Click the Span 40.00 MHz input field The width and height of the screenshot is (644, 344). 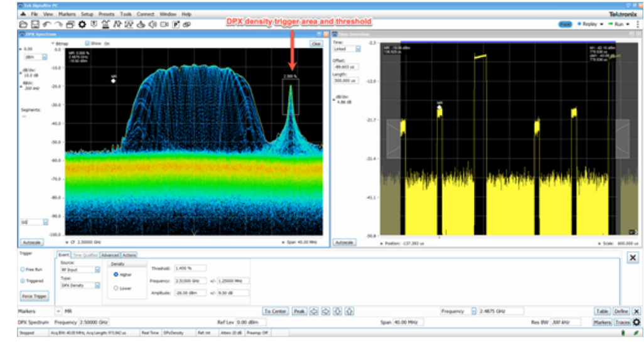point(408,323)
